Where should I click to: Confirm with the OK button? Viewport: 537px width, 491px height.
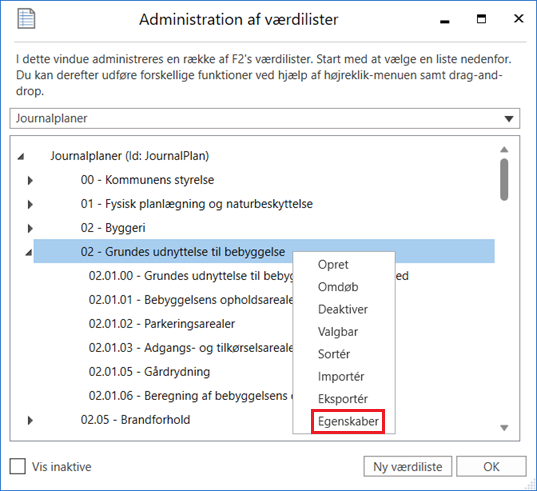click(x=491, y=466)
